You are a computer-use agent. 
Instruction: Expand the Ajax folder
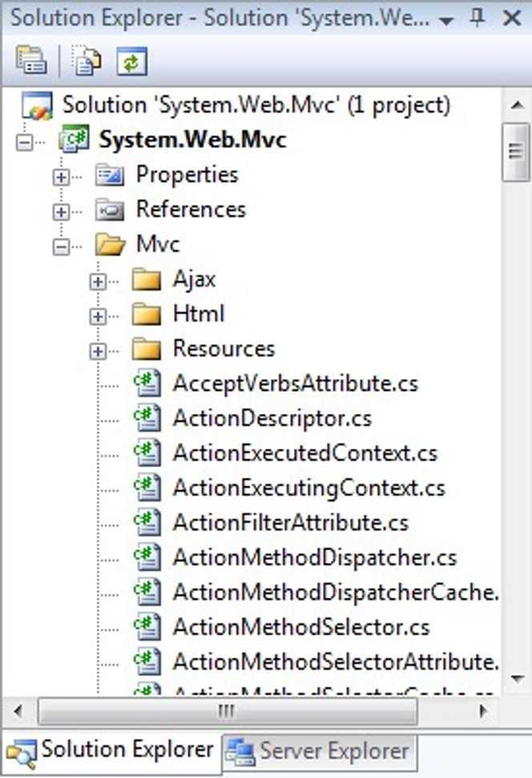coord(98,282)
